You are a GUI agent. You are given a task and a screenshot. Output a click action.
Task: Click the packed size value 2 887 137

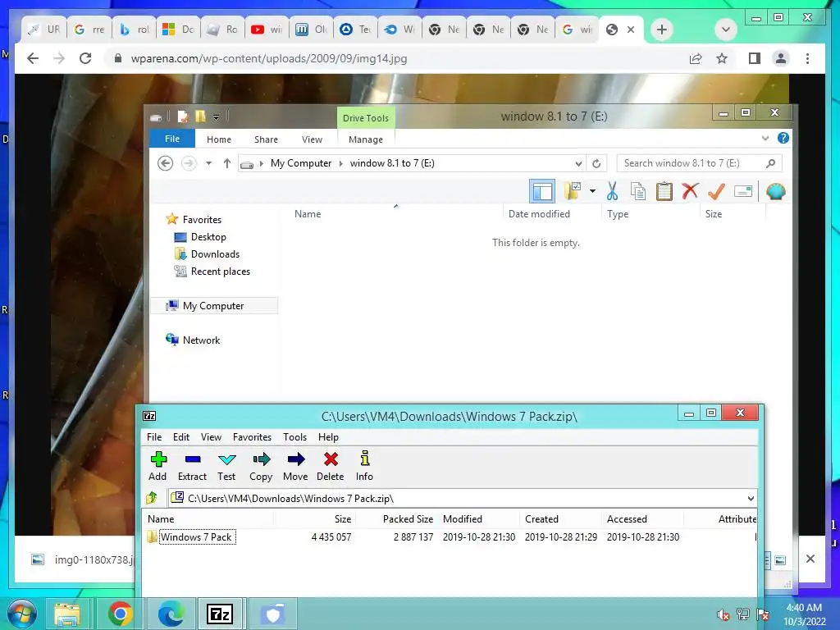click(x=413, y=536)
